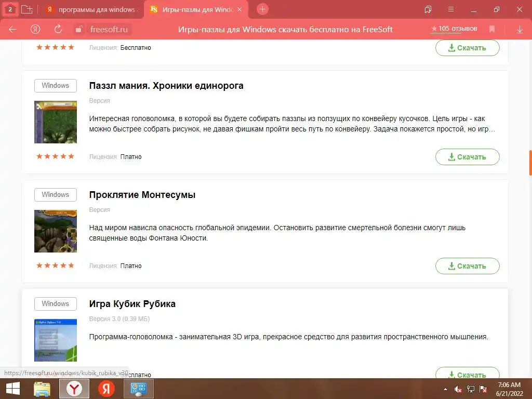Open the 'Игра Кубик Рубика' title link
This screenshot has height=399, width=532.
pyautogui.click(x=132, y=303)
